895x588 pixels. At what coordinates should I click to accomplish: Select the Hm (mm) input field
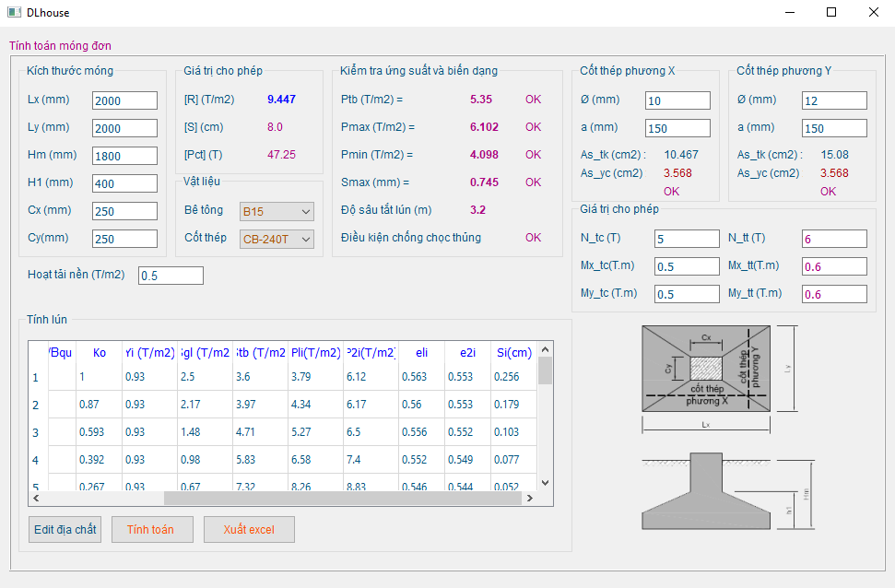[124, 156]
